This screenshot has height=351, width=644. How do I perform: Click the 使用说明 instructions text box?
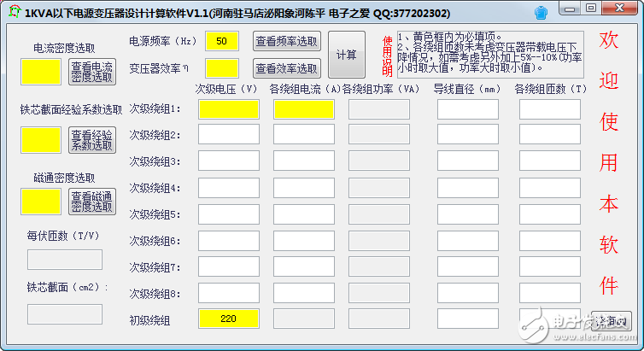pos(490,55)
